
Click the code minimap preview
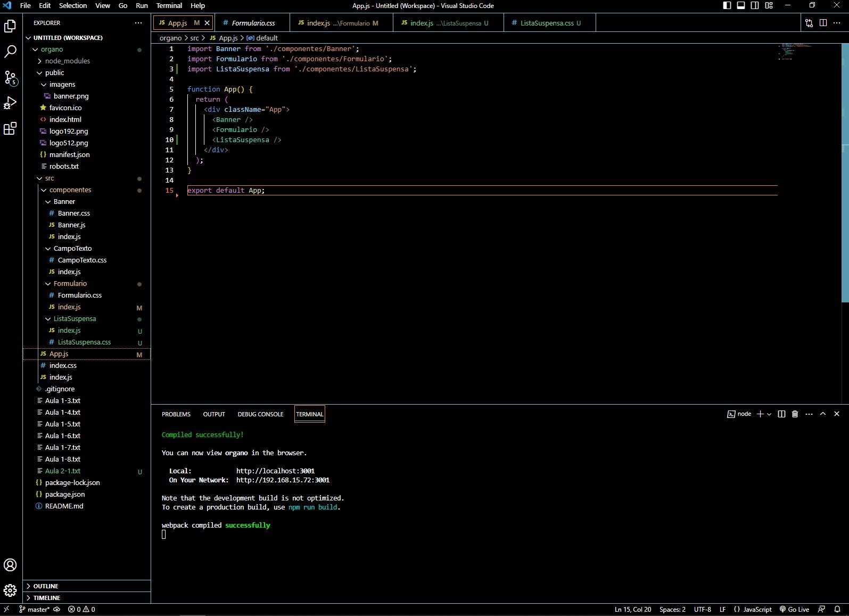pos(796,51)
